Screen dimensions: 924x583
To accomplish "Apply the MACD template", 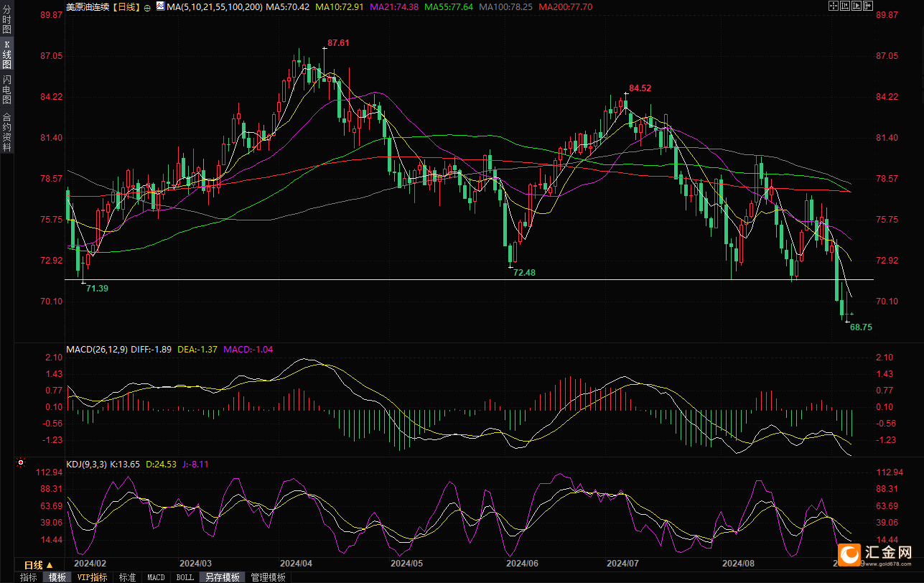I will pos(156,577).
